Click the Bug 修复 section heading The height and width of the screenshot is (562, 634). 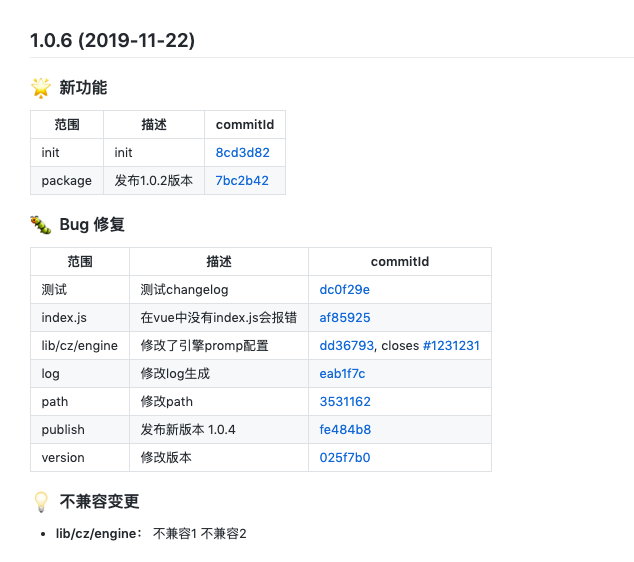click(x=92, y=224)
